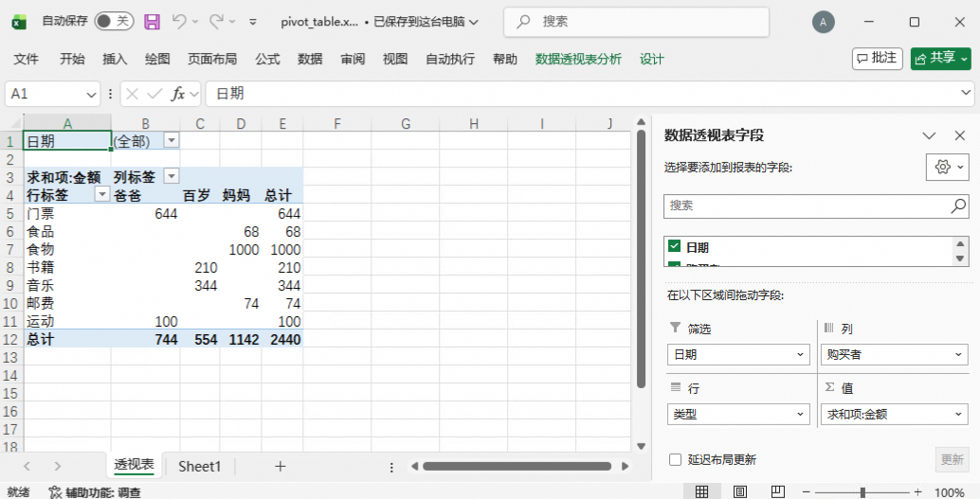This screenshot has height=499, width=980.
Task: Open the 行标签 filter dropdown
Action: [102, 194]
